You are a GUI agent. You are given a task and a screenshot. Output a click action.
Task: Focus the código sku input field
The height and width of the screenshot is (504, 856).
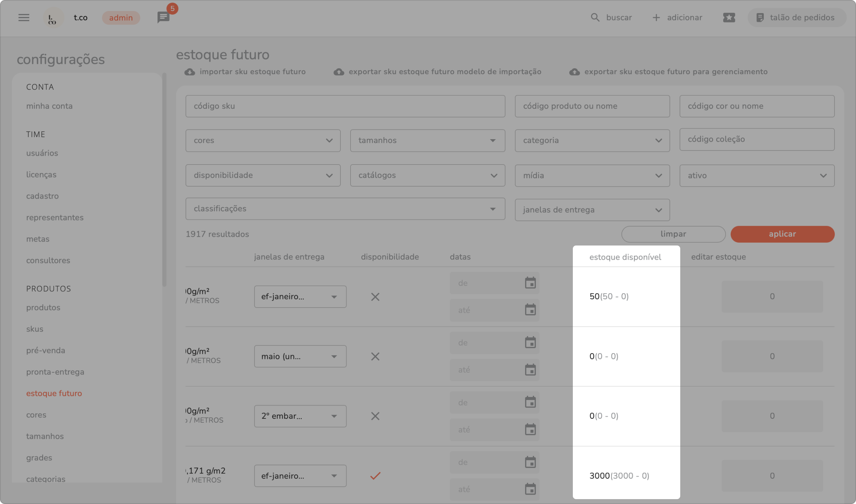coord(345,106)
